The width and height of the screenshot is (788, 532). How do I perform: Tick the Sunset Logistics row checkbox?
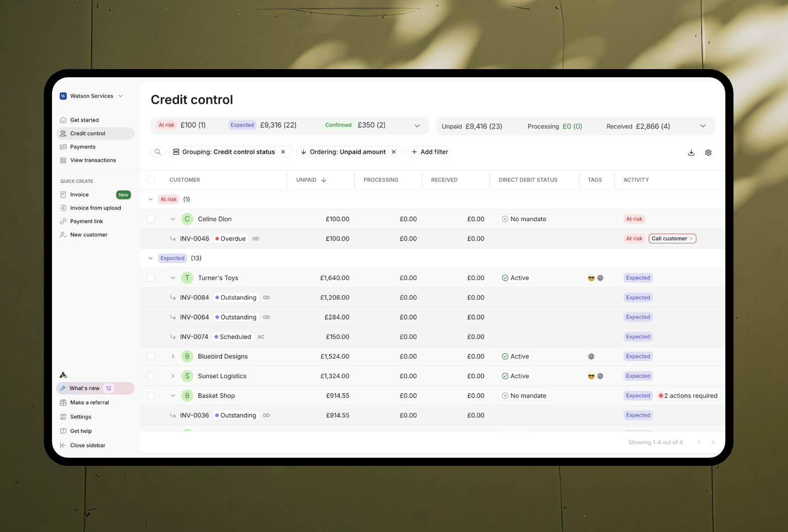point(151,376)
